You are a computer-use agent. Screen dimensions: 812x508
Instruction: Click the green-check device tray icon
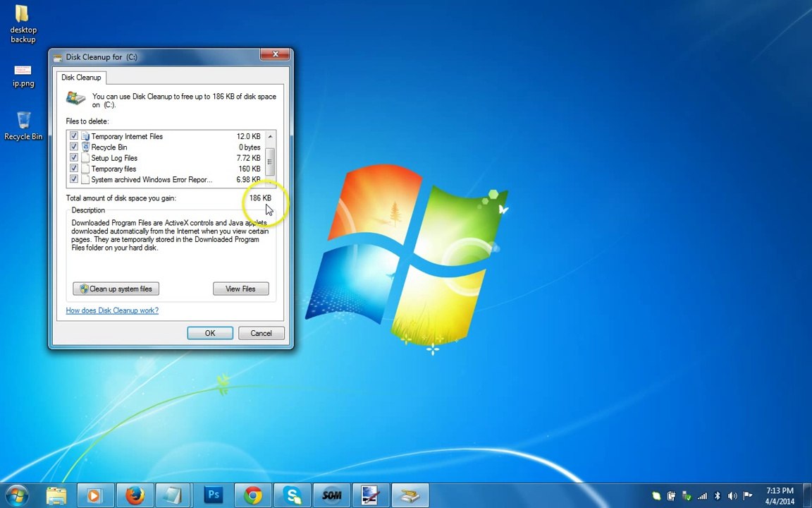[x=687, y=496]
